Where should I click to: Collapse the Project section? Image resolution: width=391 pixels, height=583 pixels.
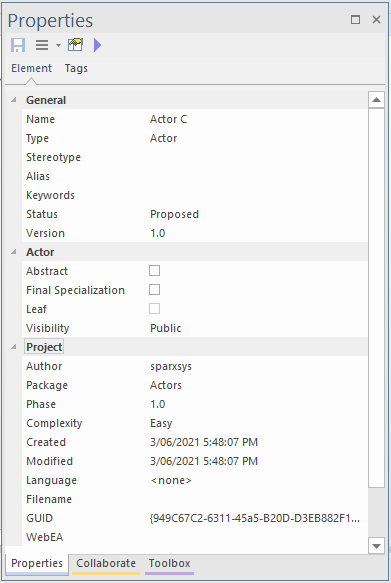(14, 347)
